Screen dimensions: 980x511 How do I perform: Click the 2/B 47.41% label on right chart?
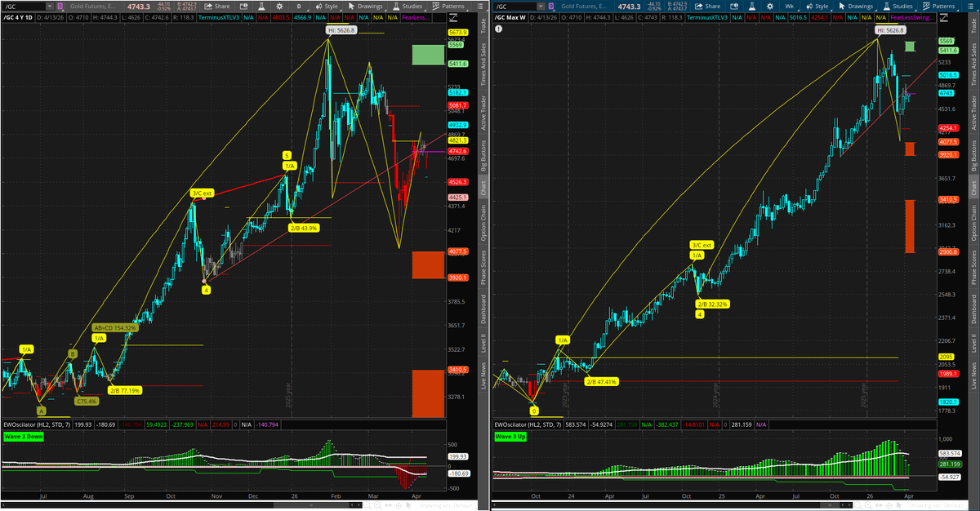pyautogui.click(x=601, y=381)
